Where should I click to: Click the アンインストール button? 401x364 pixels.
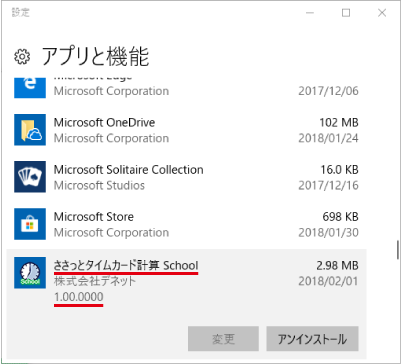(x=312, y=339)
